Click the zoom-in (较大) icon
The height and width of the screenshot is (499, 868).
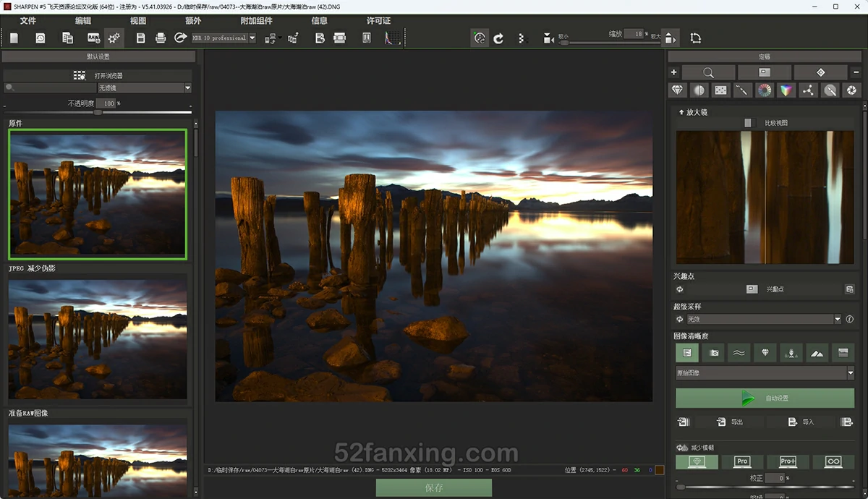pos(671,38)
